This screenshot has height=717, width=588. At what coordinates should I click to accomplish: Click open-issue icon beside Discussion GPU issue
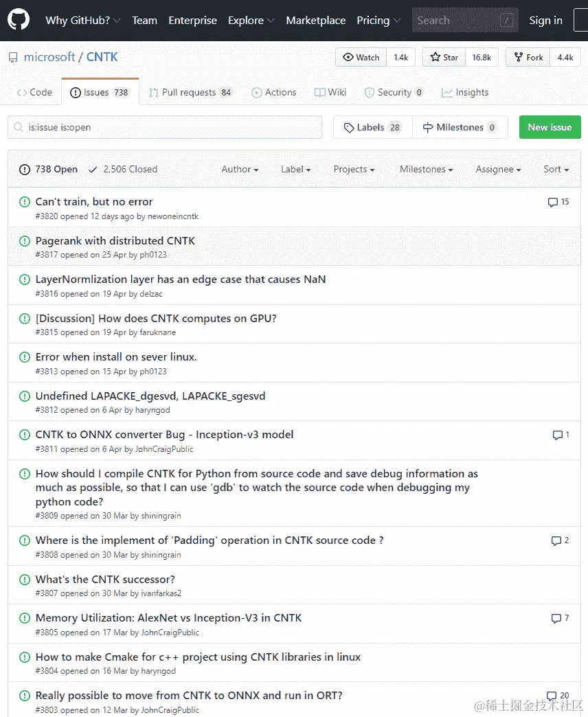point(25,318)
